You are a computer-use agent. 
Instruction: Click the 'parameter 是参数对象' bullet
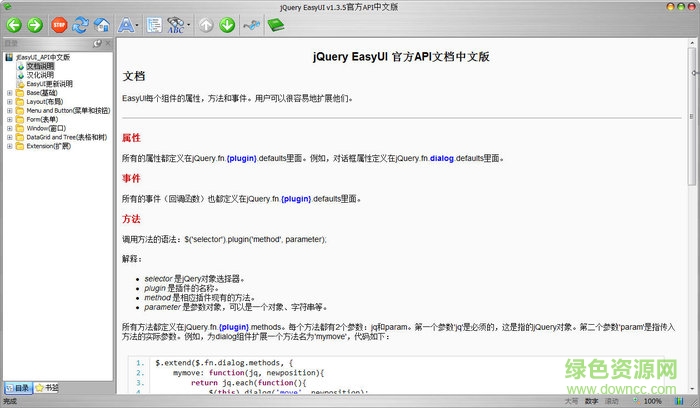click(x=236, y=307)
